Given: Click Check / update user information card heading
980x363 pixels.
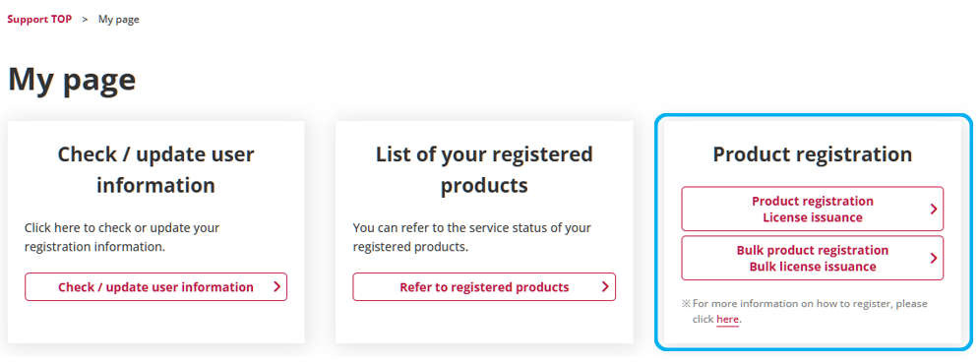Looking at the screenshot, I should click(x=155, y=169).
